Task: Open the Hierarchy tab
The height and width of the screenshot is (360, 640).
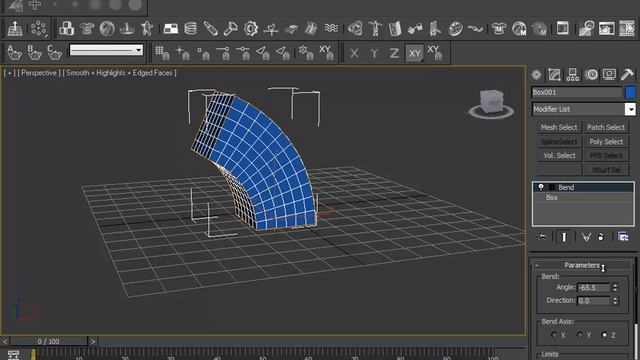Action: coord(572,75)
